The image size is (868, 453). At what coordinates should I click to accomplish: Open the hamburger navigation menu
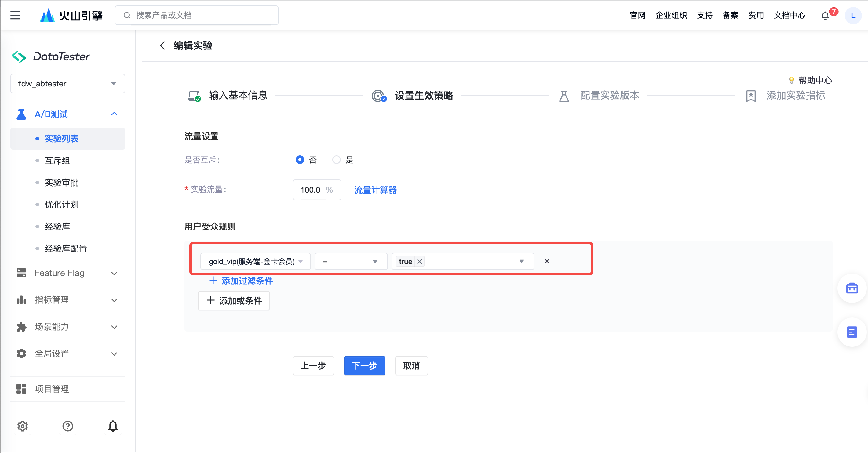[15, 16]
